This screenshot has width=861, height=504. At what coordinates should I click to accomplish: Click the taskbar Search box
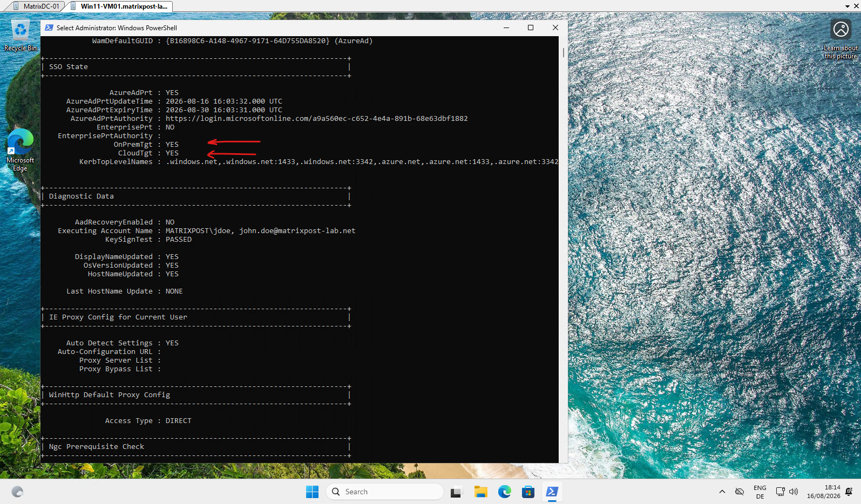(x=385, y=492)
